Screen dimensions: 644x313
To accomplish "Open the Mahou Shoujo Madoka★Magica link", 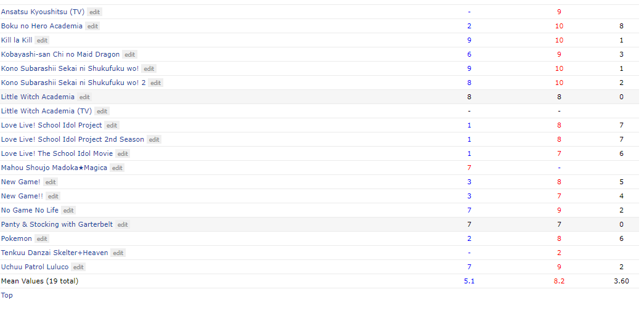I will [54, 168].
